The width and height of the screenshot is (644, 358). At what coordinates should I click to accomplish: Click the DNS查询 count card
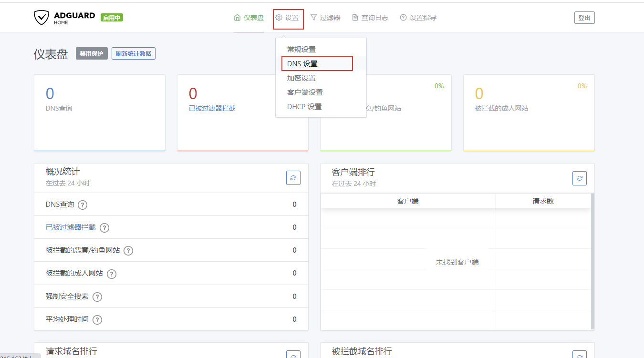[x=100, y=113]
